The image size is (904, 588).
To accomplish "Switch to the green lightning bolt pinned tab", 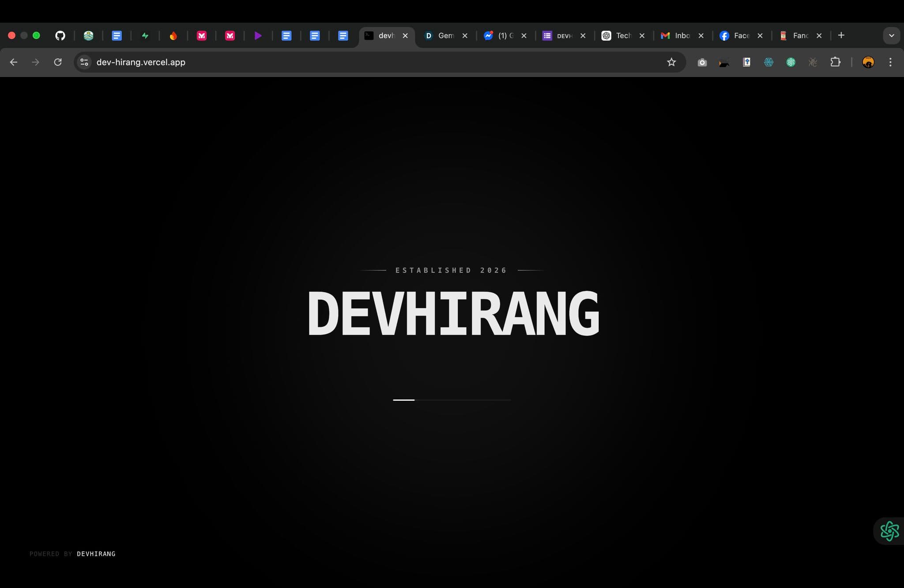I will [145, 36].
